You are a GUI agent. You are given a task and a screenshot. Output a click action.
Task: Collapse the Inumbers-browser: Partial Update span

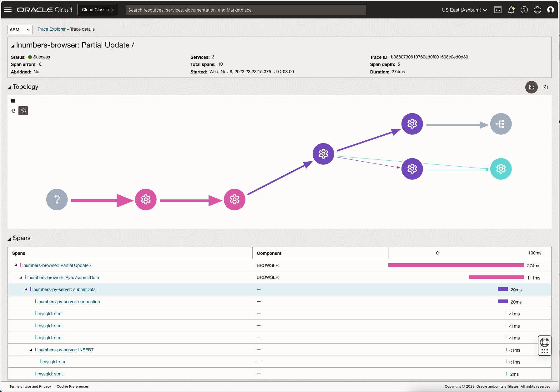(16, 265)
